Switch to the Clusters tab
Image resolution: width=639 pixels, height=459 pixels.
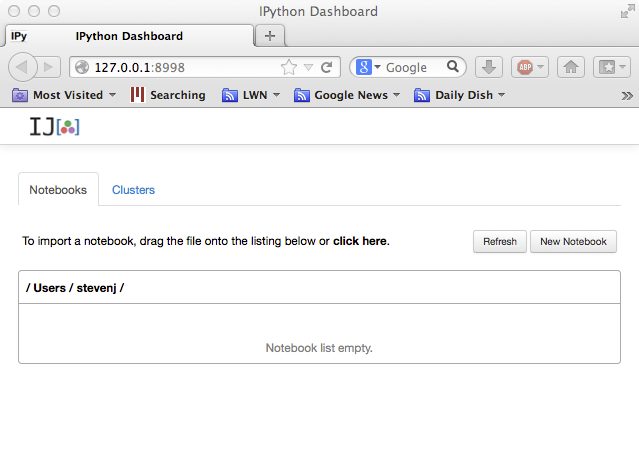[133, 190]
